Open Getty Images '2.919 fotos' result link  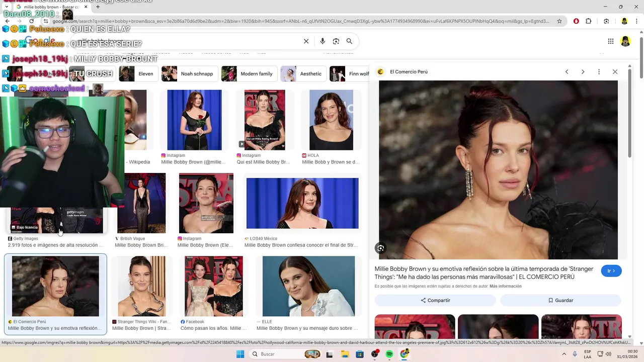[55, 245]
